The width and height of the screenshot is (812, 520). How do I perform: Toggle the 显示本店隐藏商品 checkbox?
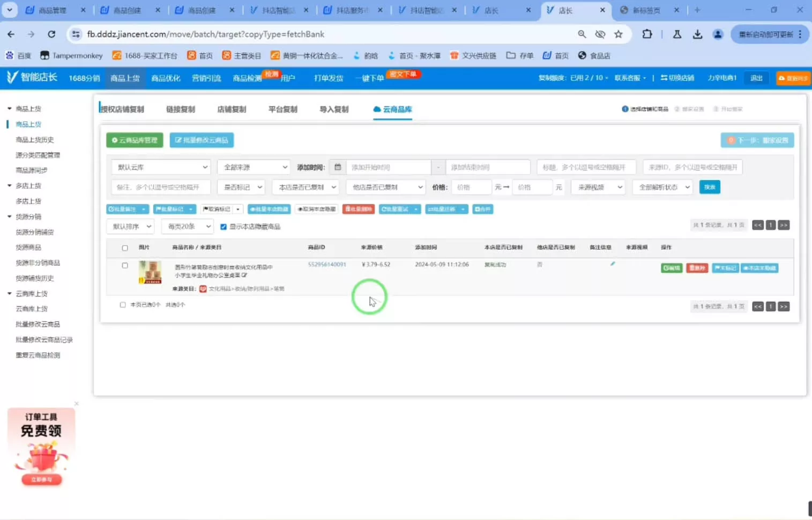(224, 226)
